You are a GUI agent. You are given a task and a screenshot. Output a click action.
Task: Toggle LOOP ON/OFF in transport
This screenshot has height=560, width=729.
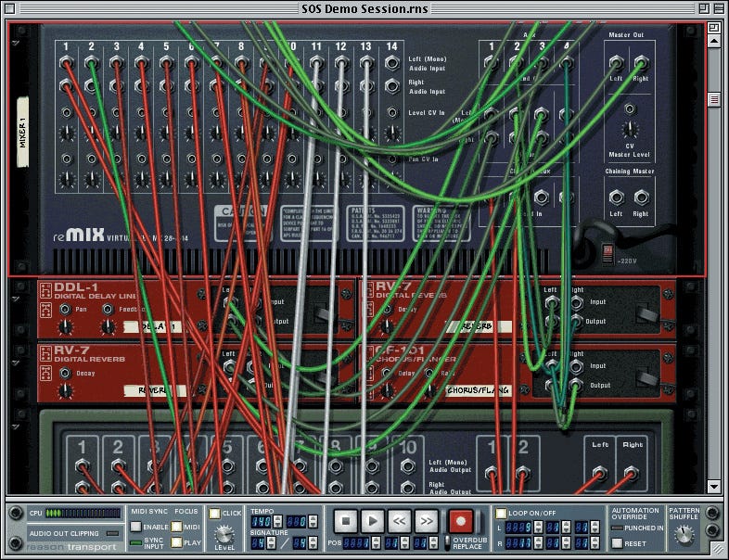(501, 513)
